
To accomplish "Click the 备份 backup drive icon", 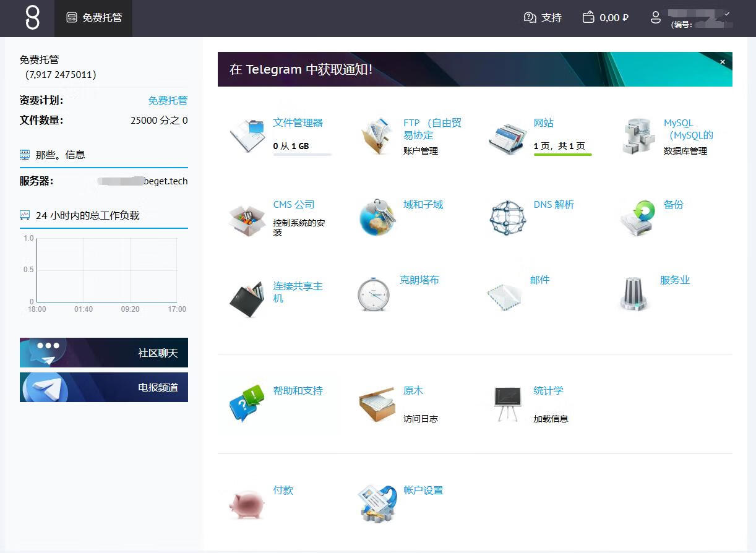I will [x=638, y=218].
